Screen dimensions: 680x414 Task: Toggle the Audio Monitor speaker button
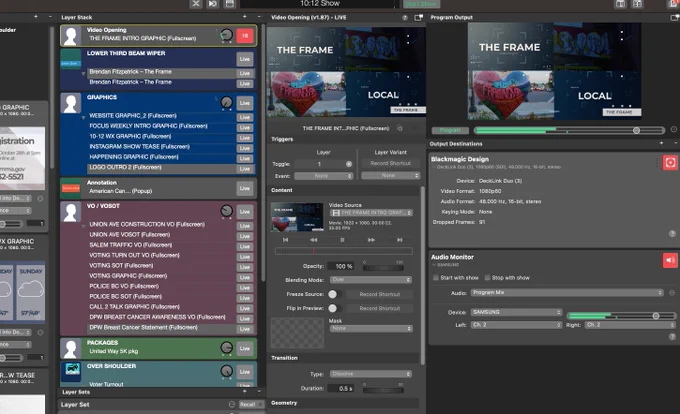click(x=670, y=260)
